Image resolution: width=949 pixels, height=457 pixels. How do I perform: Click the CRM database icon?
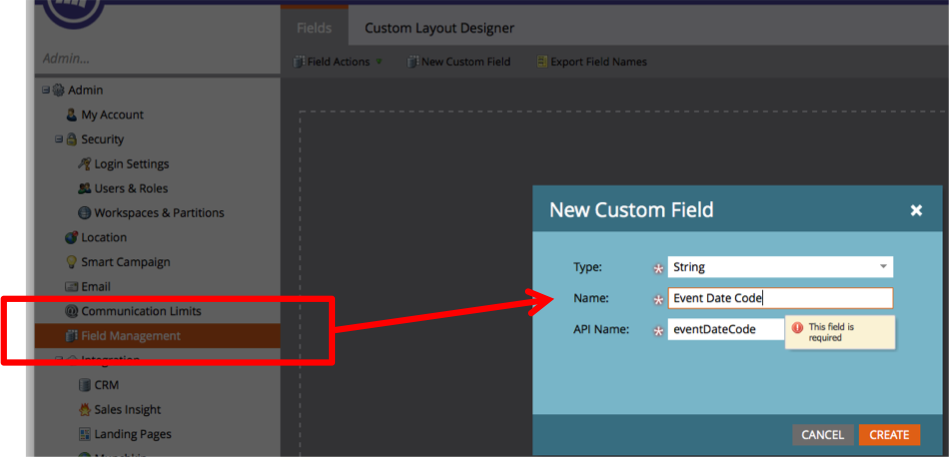tap(85, 385)
